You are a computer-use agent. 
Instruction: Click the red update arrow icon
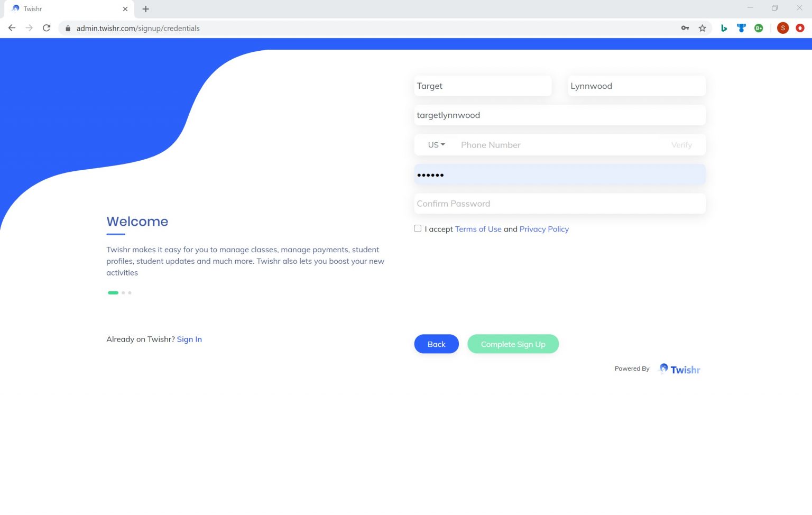[800, 28]
